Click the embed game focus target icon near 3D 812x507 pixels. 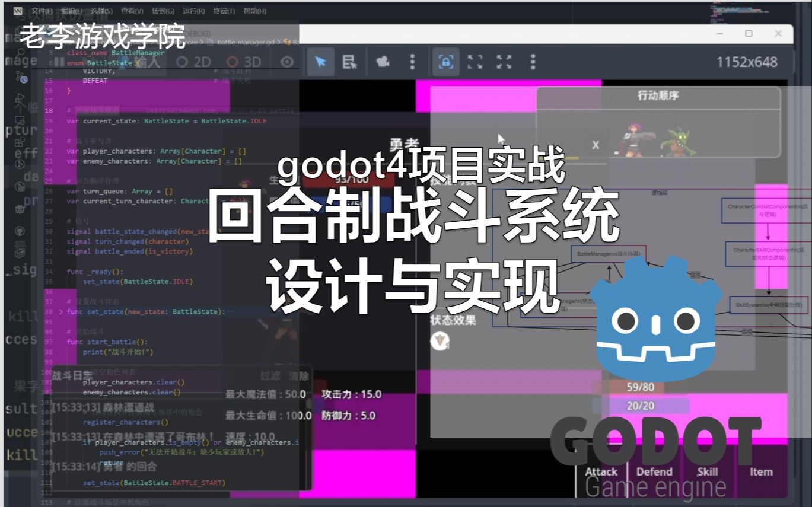[x=286, y=62]
